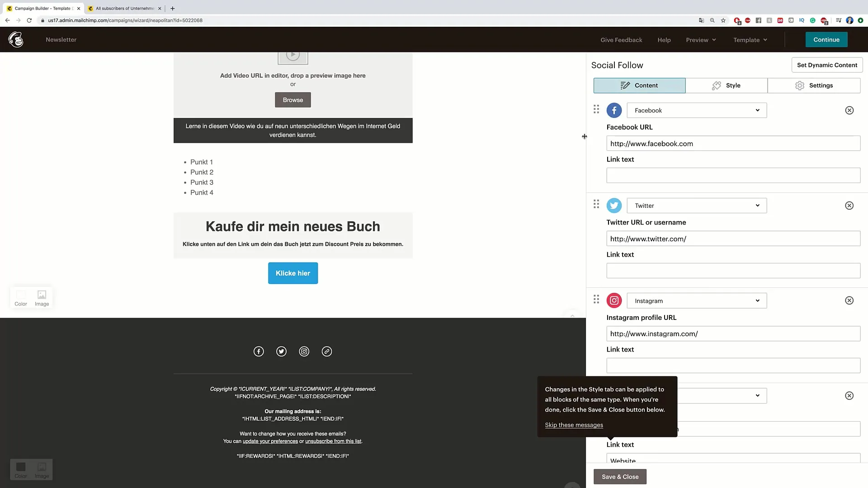
Task: Click the Klicke hier button
Action: tap(292, 273)
